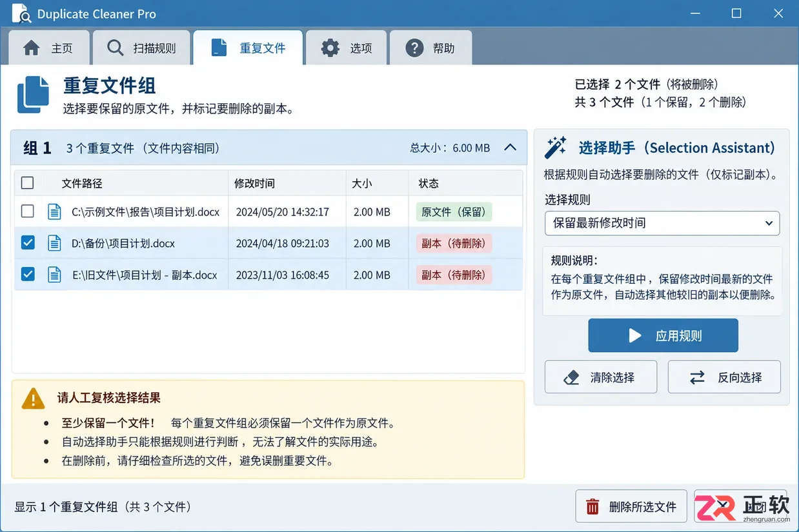
Task: Check the box for C:\示例文件\报告\项目计划.docx
Action: [x=27, y=211]
